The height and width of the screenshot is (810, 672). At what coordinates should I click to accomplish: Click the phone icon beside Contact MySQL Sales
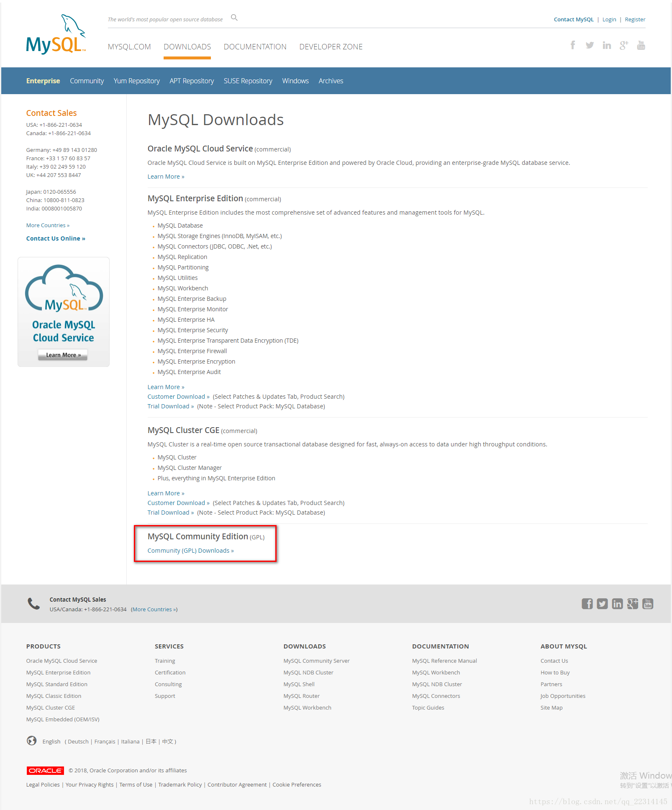(33, 604)
